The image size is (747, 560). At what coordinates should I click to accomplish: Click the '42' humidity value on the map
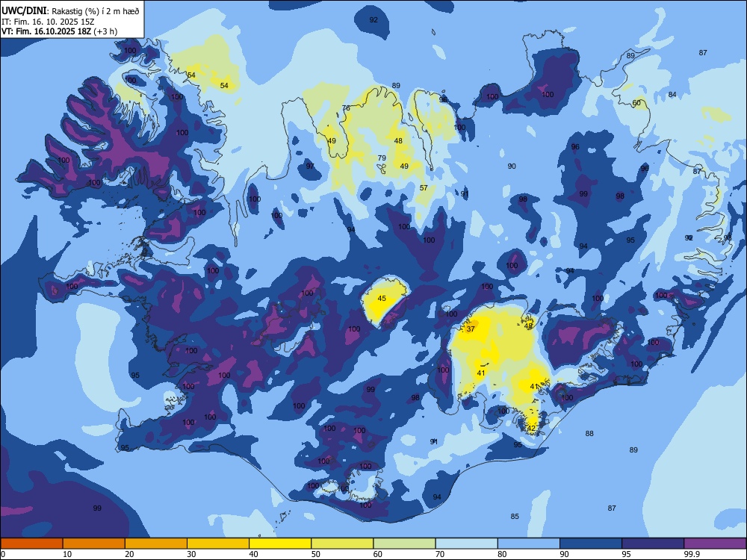coord(531,428)
